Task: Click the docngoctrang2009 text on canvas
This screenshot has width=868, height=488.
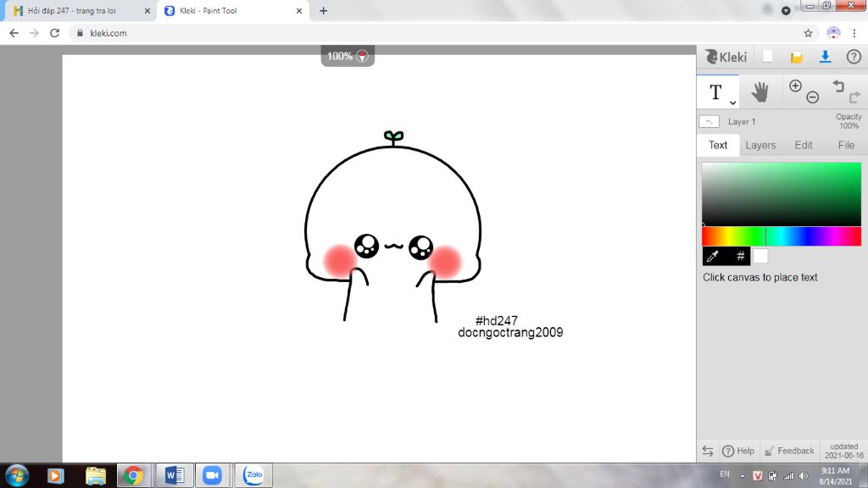Action: [x=510, y=332]
